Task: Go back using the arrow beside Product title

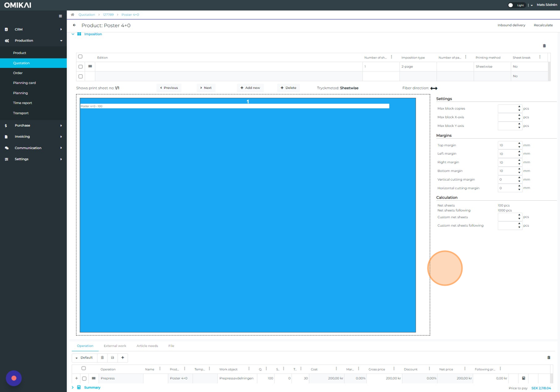Action: [x=74, y=25]
